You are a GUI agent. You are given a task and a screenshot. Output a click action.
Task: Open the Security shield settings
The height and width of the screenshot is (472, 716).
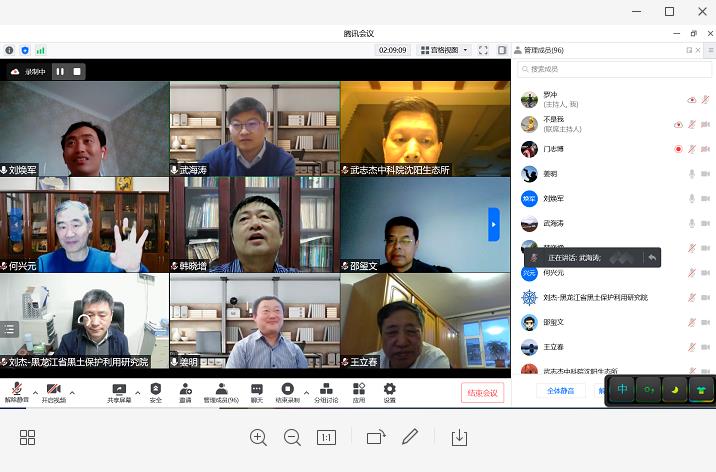(155, 389)
